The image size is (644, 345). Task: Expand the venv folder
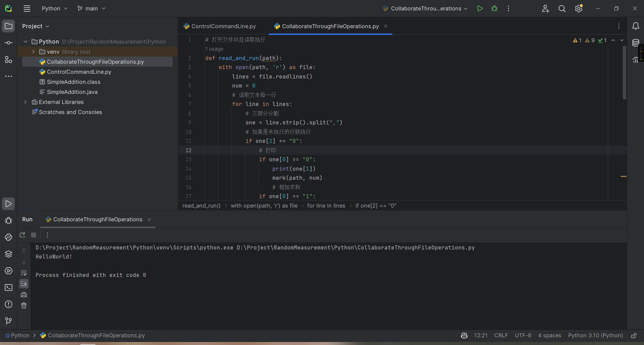coord(33,52)
